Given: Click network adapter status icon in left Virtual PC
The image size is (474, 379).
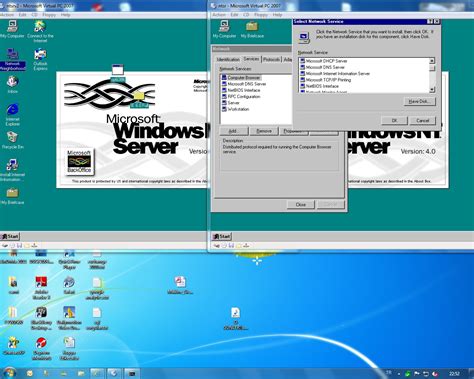Looking at the screenshot, I should point(34,246).
